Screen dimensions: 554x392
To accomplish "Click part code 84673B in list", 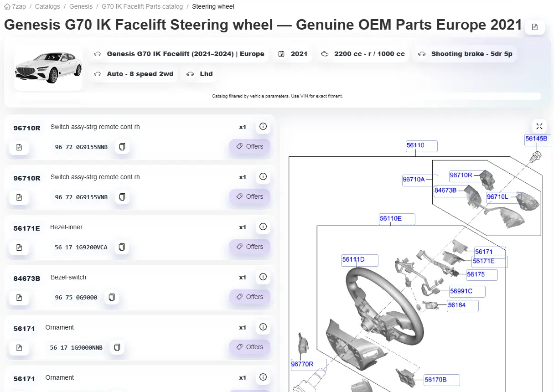I will [x=27, y=279].
